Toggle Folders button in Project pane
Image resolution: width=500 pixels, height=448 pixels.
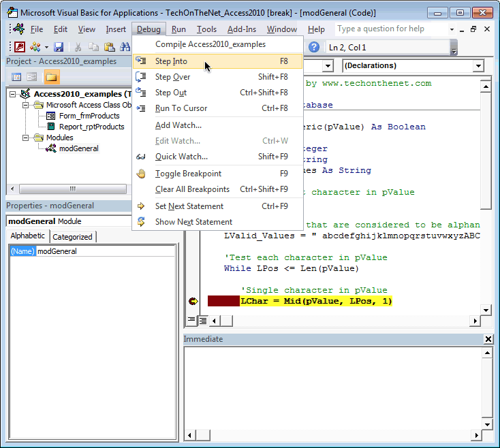[x=52, y=77]
